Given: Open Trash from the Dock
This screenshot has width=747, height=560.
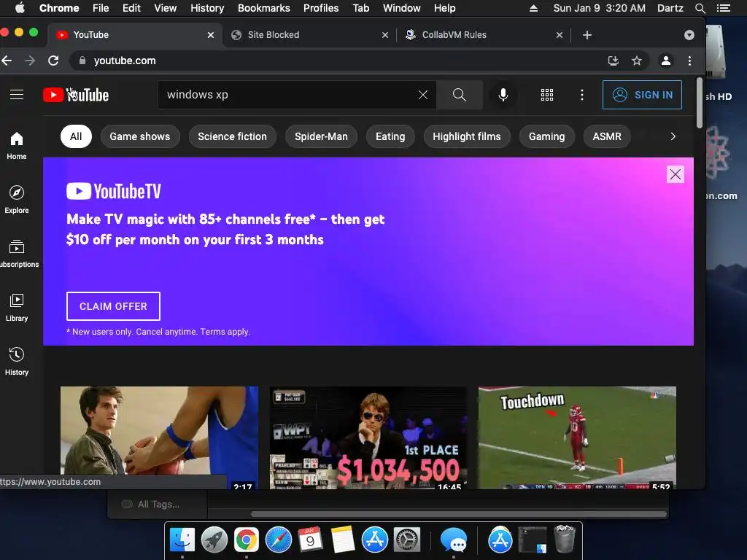Looking at the screenshot, I should tap(565, 539).
